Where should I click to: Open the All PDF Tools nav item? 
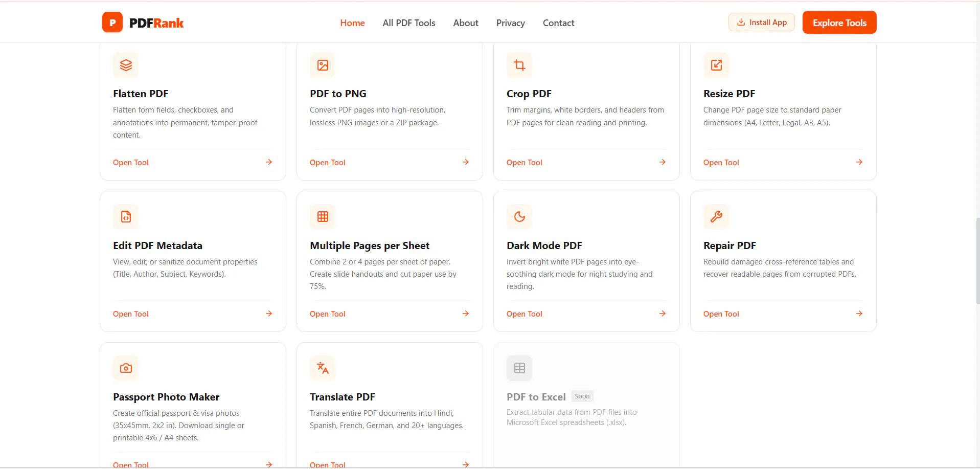pos(409,23)
